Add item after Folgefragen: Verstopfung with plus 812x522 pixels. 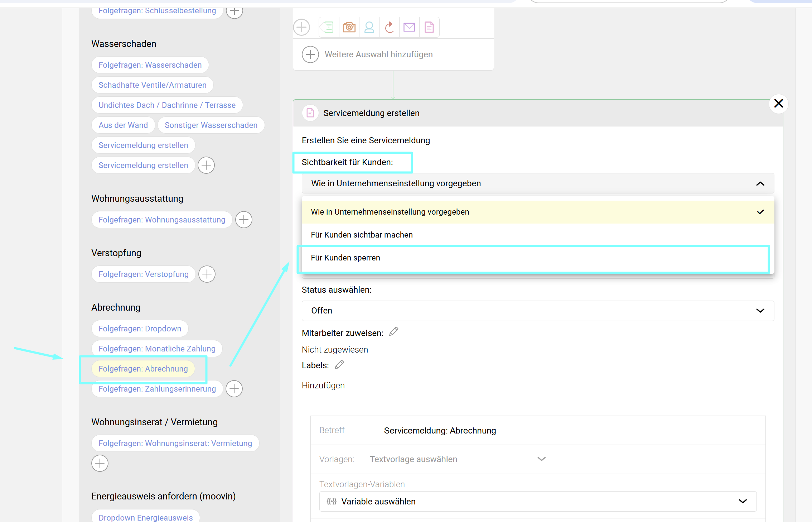pos(207,274)
